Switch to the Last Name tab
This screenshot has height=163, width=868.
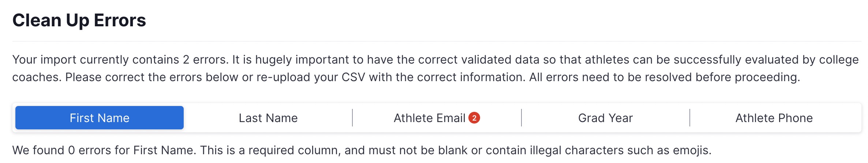coord(268,118)
